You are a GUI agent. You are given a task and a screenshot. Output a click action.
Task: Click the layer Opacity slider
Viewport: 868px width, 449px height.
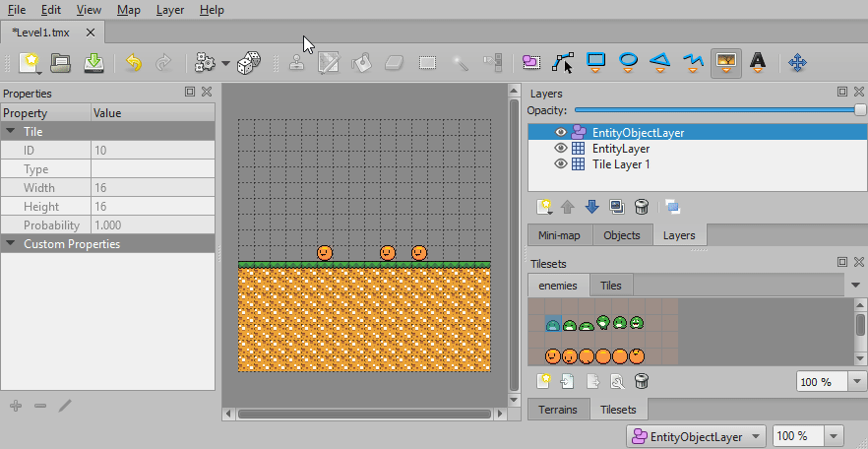click(x=718, y=110)
